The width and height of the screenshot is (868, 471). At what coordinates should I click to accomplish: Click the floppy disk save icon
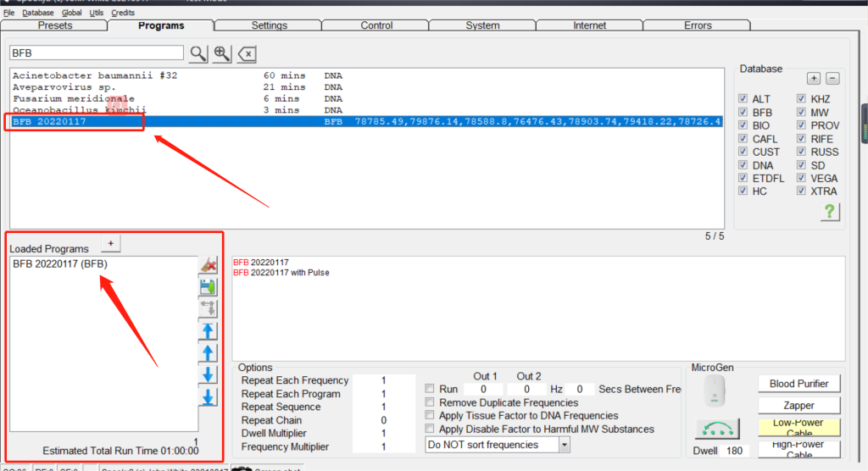[208, 288]
